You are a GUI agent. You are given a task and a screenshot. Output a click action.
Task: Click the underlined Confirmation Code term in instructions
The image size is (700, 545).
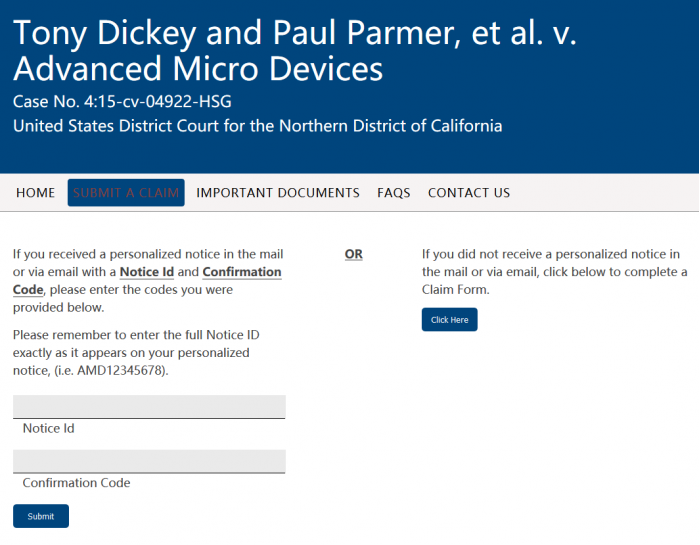(x=241, y=272)
